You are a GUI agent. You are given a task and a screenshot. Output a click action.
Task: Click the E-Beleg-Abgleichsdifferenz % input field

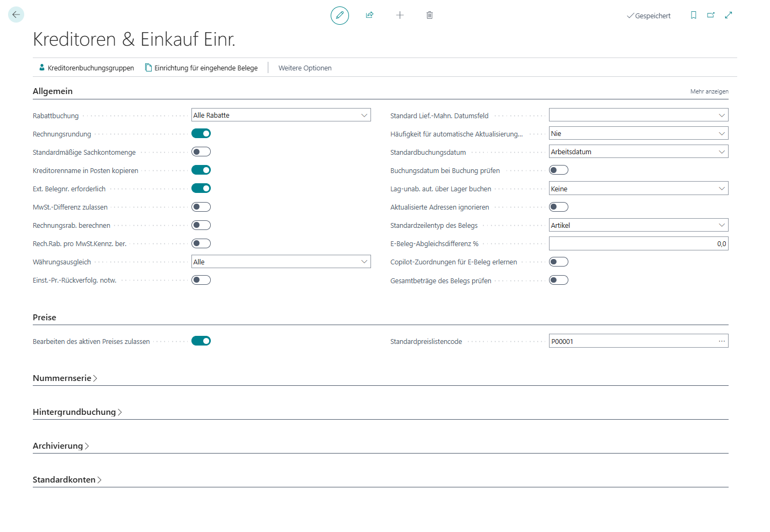(x=638, y=244)
